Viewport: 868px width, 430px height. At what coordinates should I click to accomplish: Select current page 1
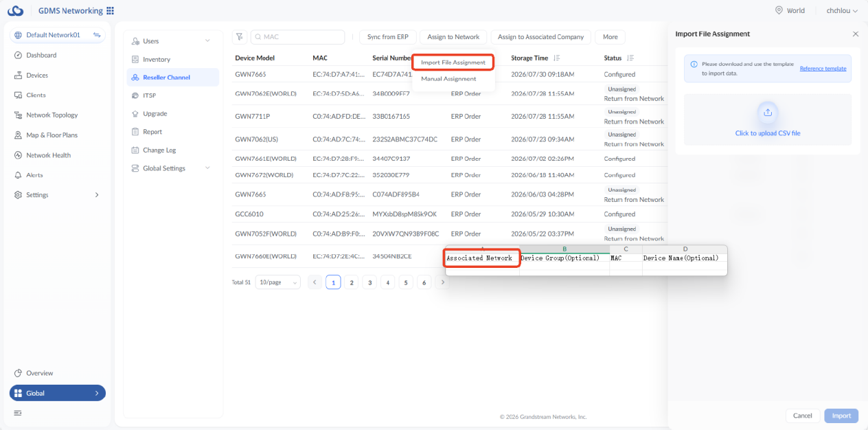click(333, 282)
